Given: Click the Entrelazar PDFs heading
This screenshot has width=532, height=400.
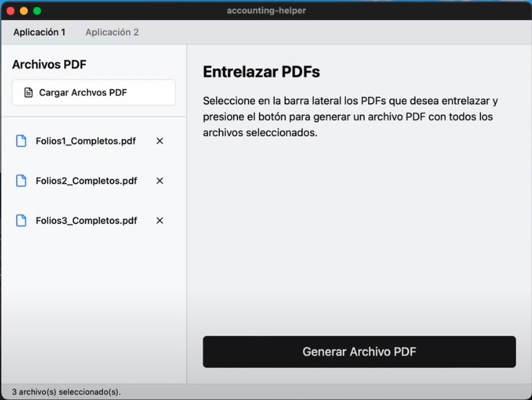Looking at the screenshot, I should click(261, 71).
